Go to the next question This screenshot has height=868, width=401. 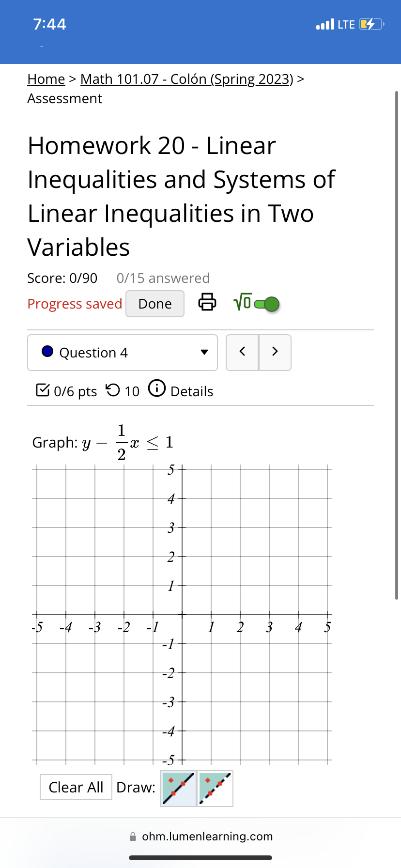click(275, 352)
